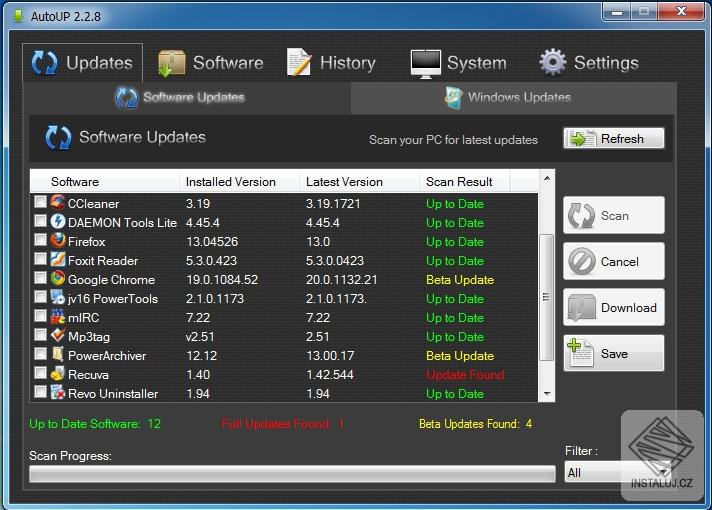Sort by Scan Result column header
The image size is (712, 510).
point(465,182)
